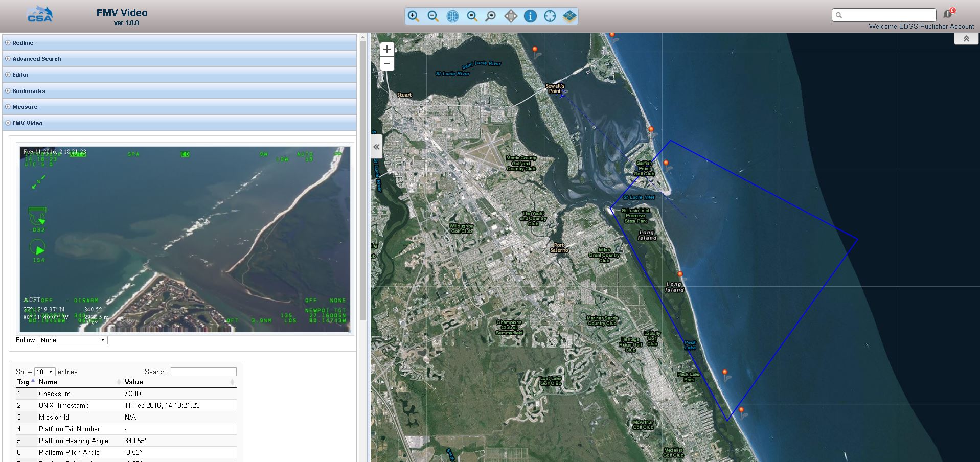Screen dimensions: 980x462
Task: Select the pan map tool
Action: point(511,16)
